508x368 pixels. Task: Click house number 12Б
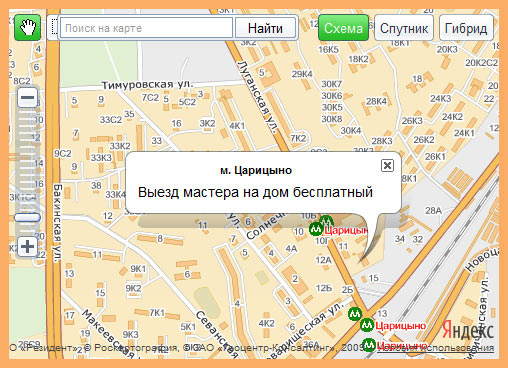pyautogui.click(x=323, y=288)
